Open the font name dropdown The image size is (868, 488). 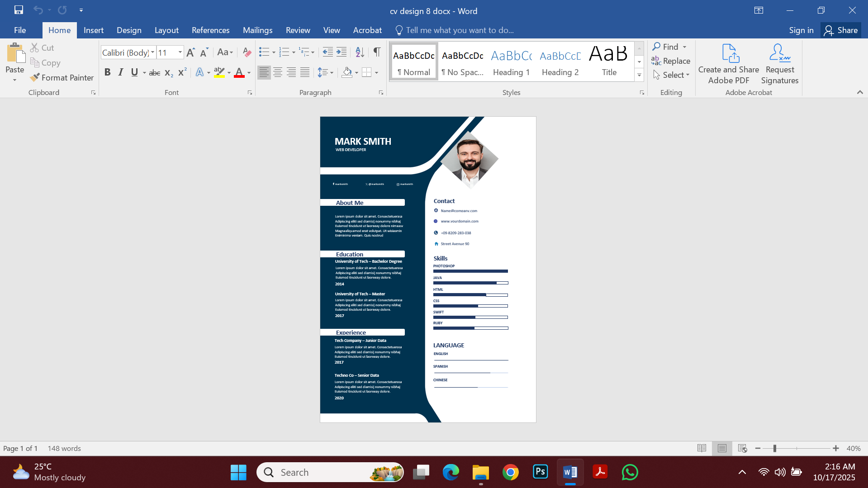coord(152,52)
